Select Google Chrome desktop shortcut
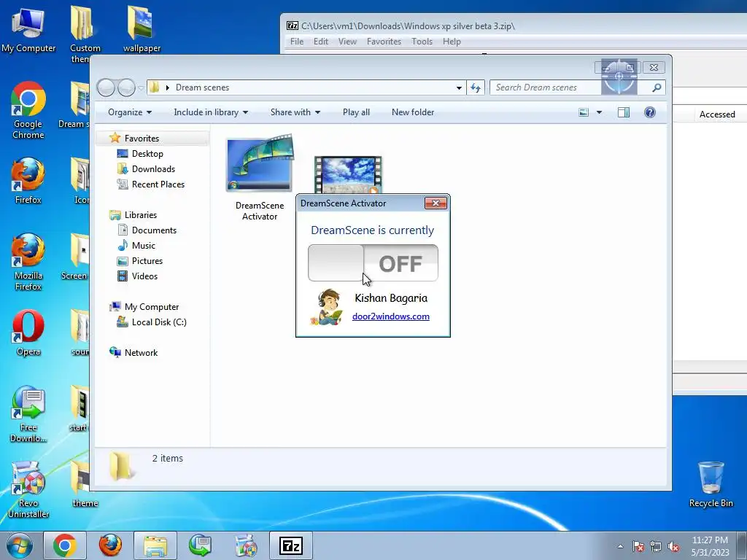Viewport: 747px width, 560px height. pyautogui.click(x=28, y=111)
